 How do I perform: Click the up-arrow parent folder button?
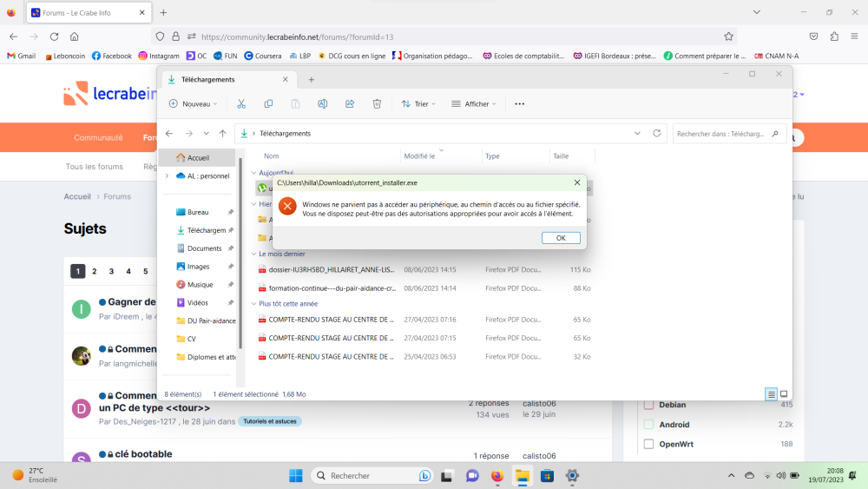pyautogui.click(x=222, y=134)
